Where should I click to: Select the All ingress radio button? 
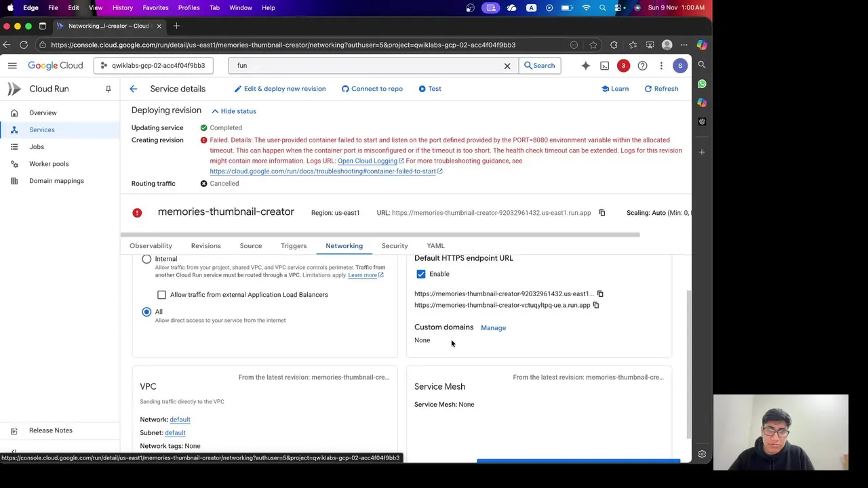pyautogui.click(x=146, y=312)
